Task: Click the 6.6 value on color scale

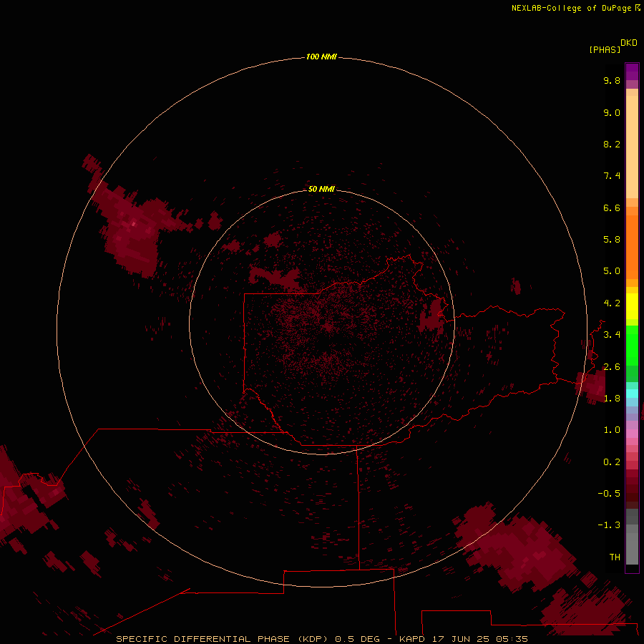Action: 612,208
